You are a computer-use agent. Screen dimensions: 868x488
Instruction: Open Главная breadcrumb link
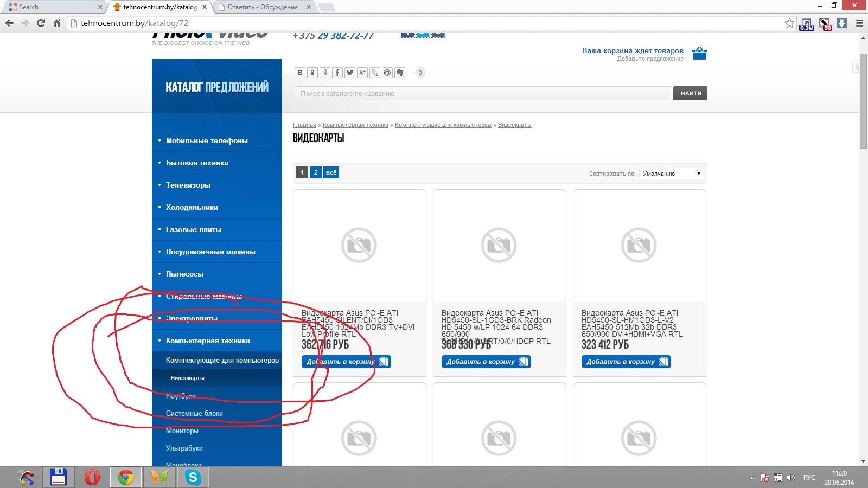(x=304, y=125)
